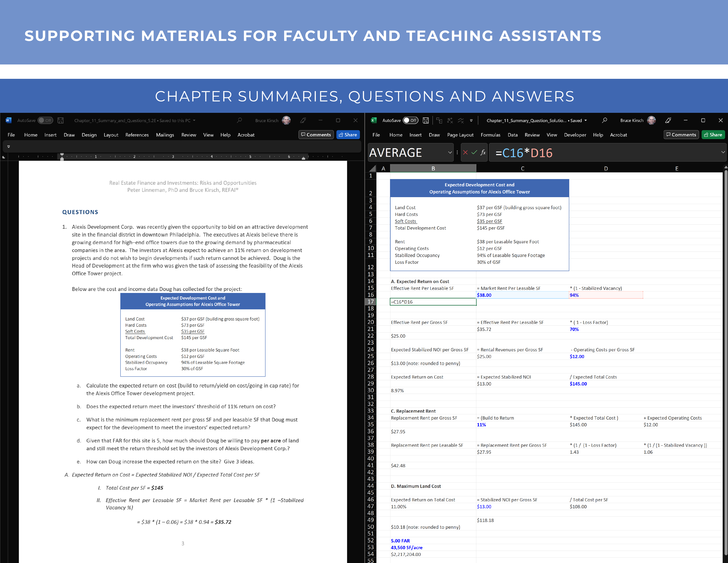The width and height of the screenshot is (728, 563).
Task: Open Data tab in Excel
Action: click(x=513, y=135)
